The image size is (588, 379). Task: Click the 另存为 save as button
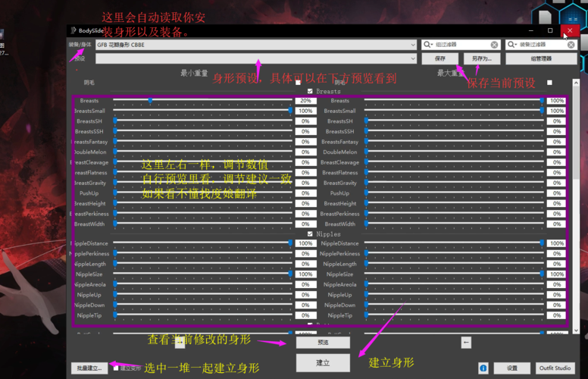click(x=482, y=58)
